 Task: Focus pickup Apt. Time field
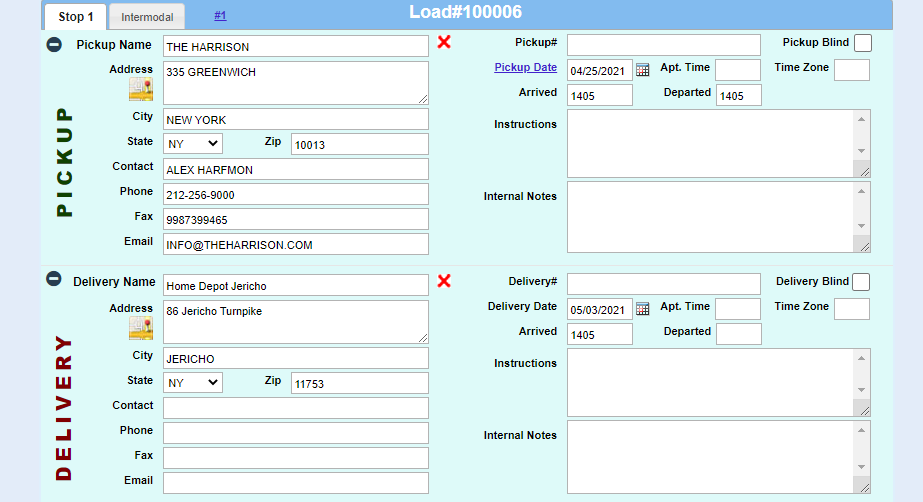(738, 70)
